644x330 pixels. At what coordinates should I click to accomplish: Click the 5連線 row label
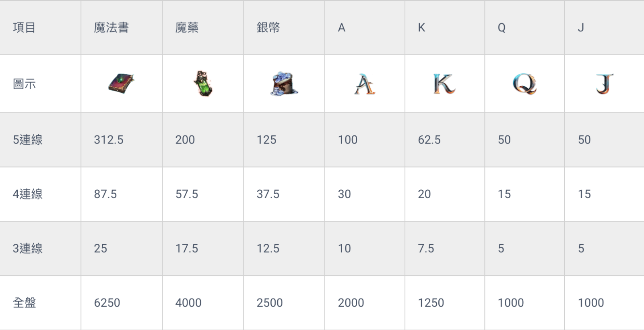(x=28, y=140)
